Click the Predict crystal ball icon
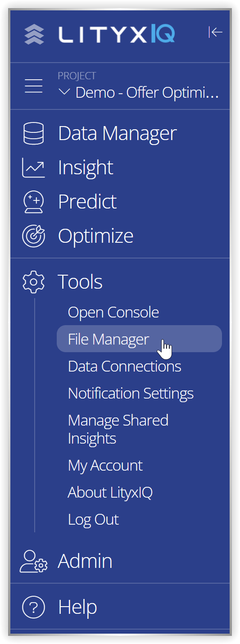 (x=33, y=202)
